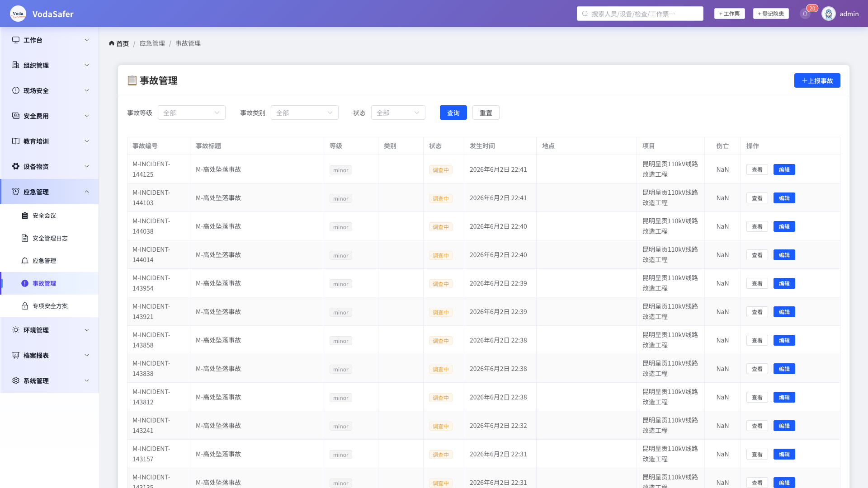This screenshot has width=868, height=488.
Task: Expand the 系统管理 menu chevron
Action: 87,381
